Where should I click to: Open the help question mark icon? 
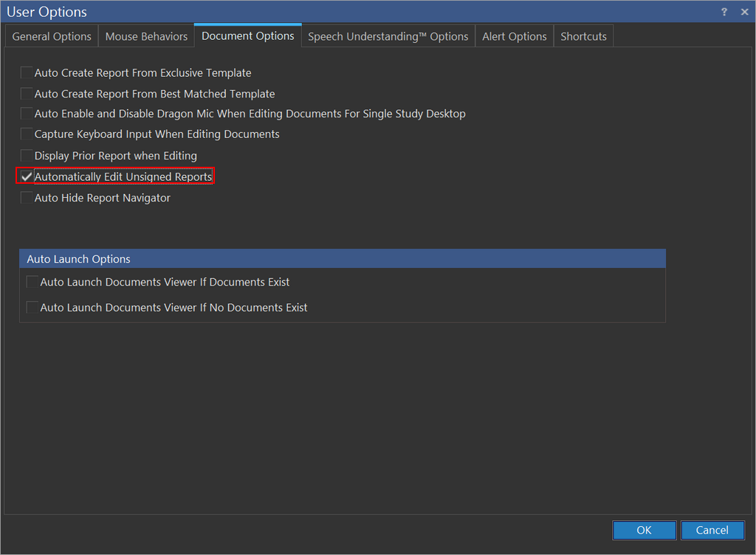[724, 12]
